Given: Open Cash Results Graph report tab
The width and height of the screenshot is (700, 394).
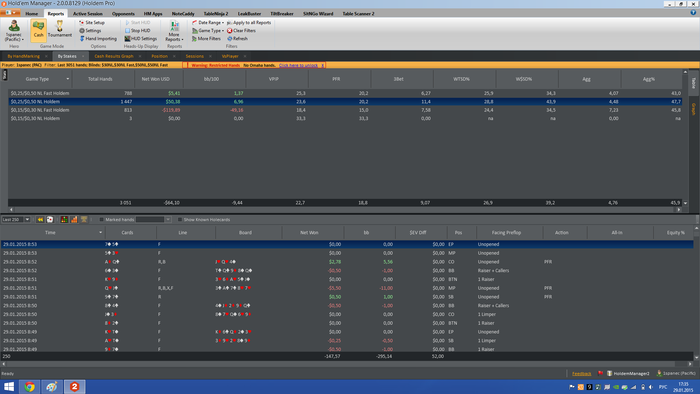Looking at the screenshot, I should pyautogui.click(x=114, y=56).
